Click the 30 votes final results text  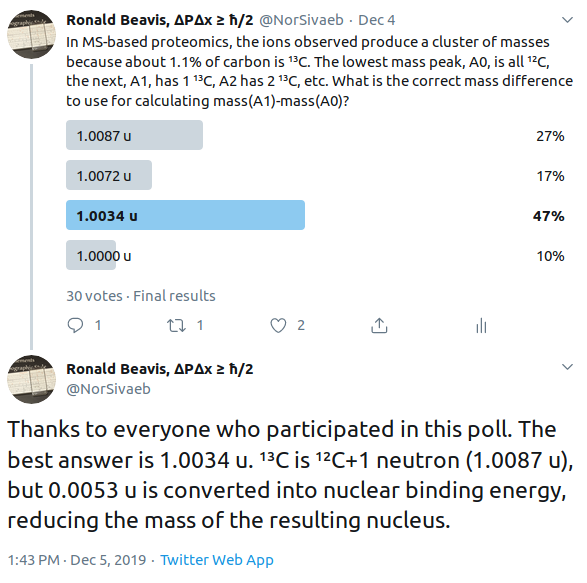[141, 296]
